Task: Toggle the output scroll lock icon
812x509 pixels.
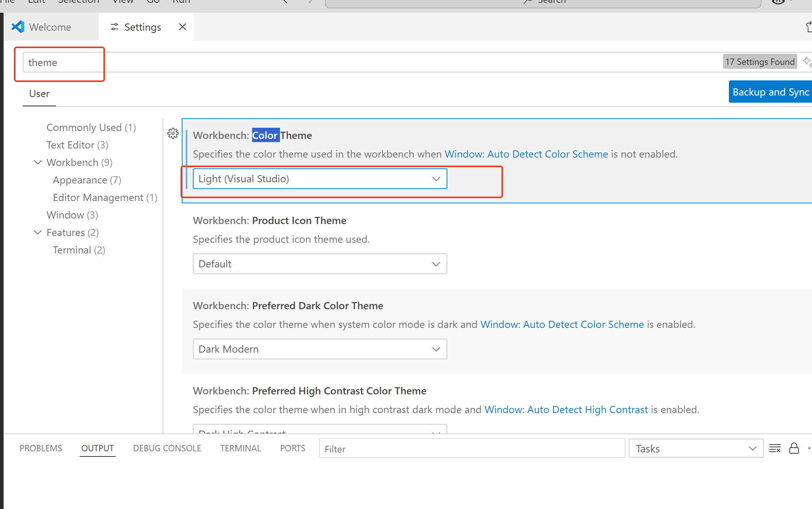Action: click(794, 449)
